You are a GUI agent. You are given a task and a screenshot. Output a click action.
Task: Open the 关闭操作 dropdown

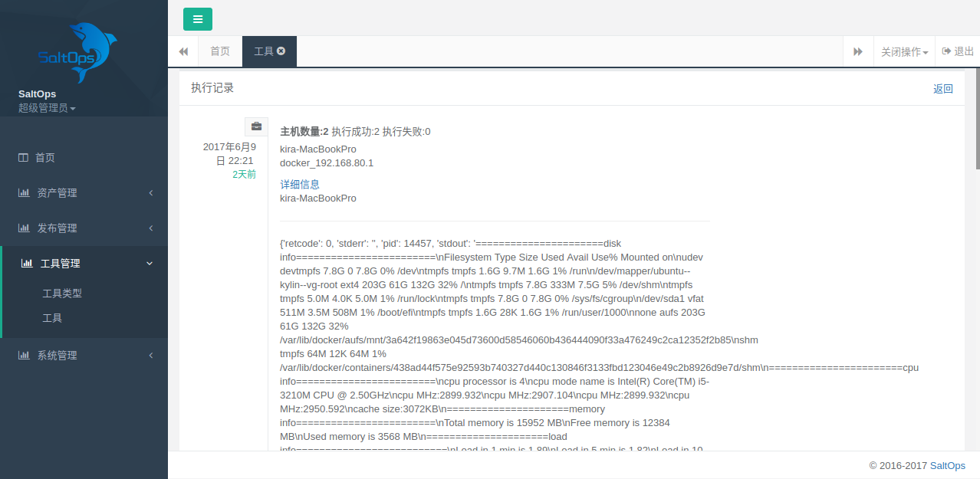pyautogui.click(x=904, y=51)
